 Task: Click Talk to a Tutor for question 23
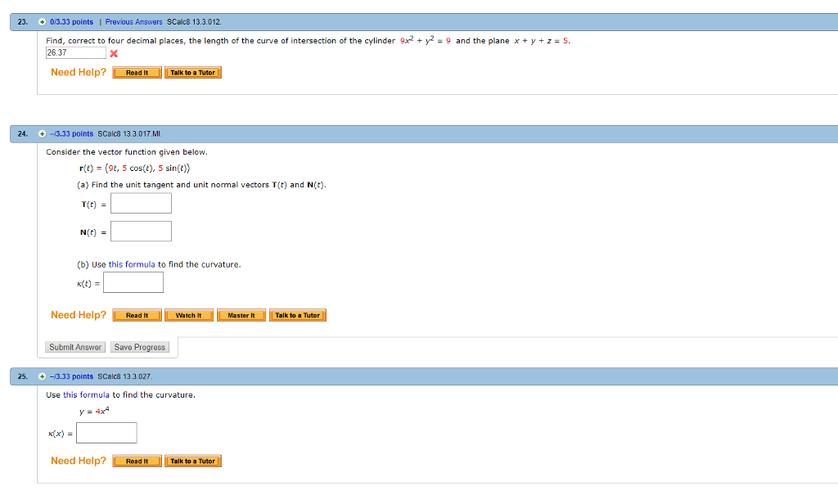click(193, 72)
